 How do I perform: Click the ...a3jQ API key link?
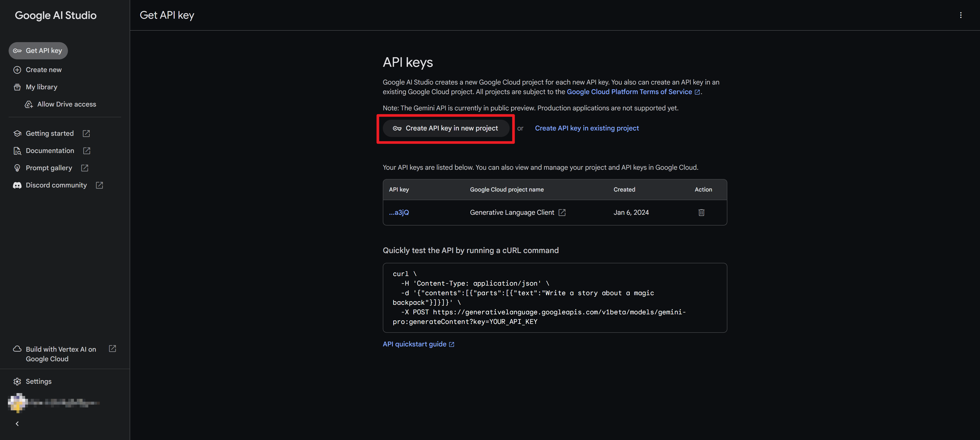click(399, 212)
